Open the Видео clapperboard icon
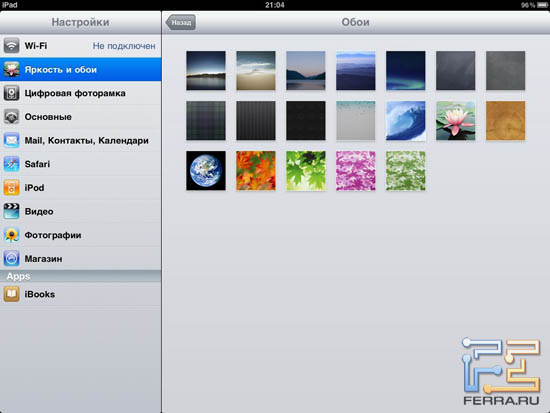The image size is (550, 413). pyautogui.click(x=11, y=211)
